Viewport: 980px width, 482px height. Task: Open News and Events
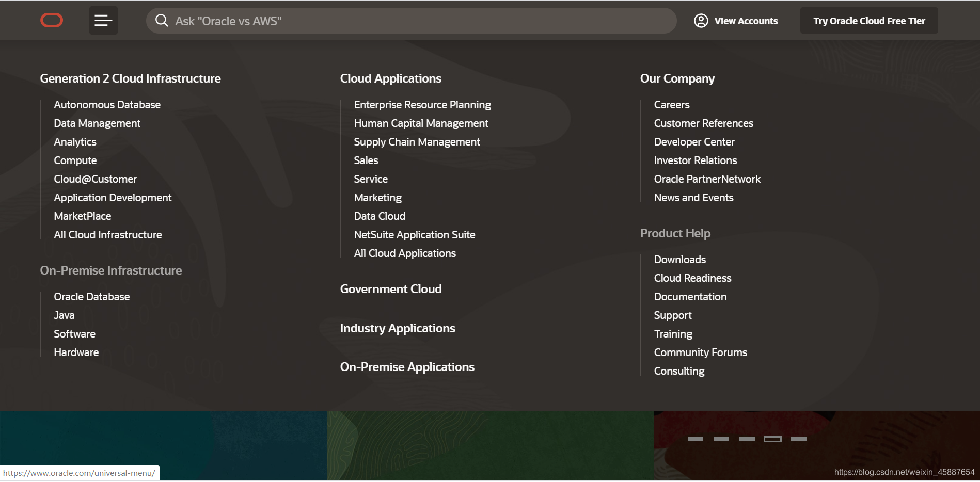[x=693, y=198]
